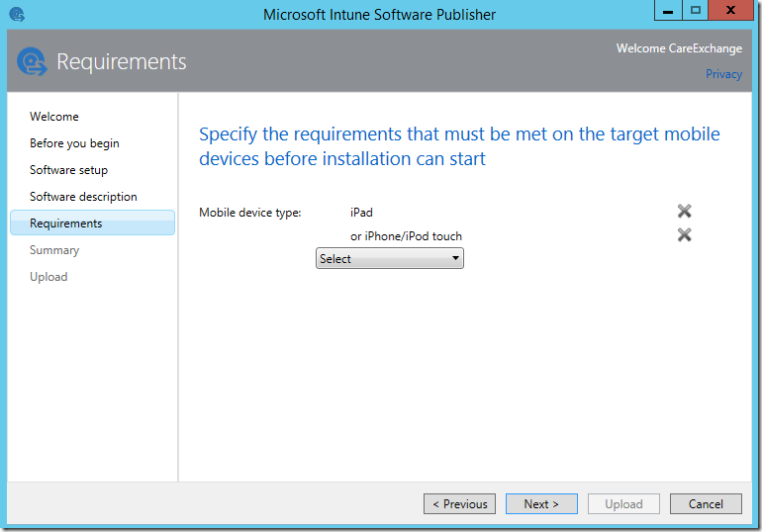Select the Requirements step in sidebar

click(92, 222)
